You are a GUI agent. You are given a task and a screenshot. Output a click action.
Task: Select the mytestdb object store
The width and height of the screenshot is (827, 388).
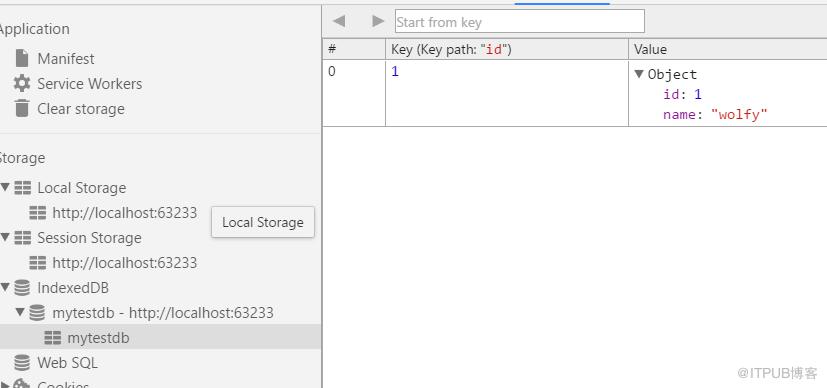(x=98, y=338)
